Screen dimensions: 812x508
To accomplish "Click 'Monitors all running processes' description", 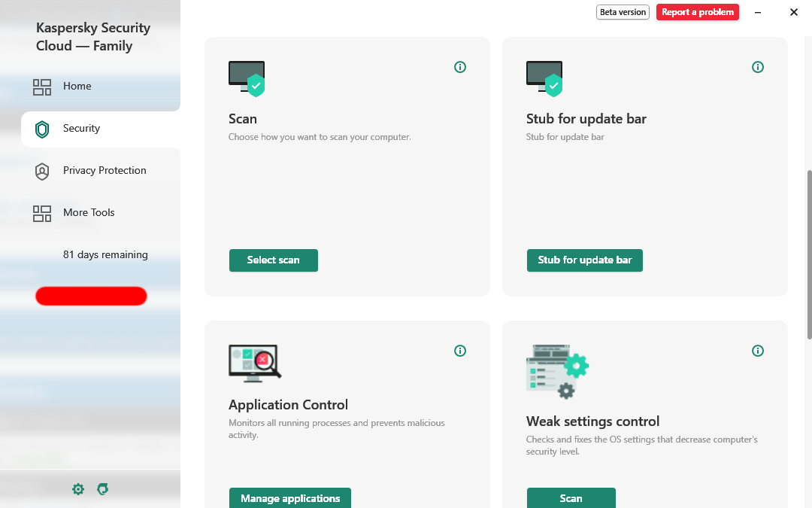I will coord(337,429).
